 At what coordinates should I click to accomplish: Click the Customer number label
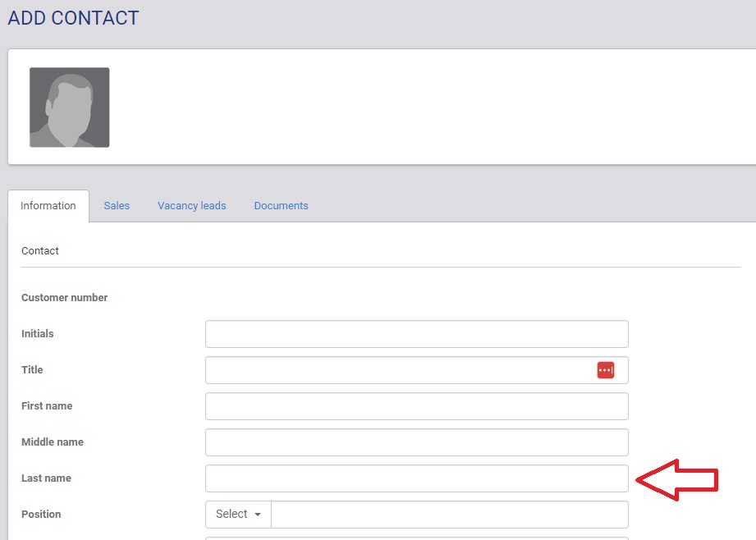point(64,298)
